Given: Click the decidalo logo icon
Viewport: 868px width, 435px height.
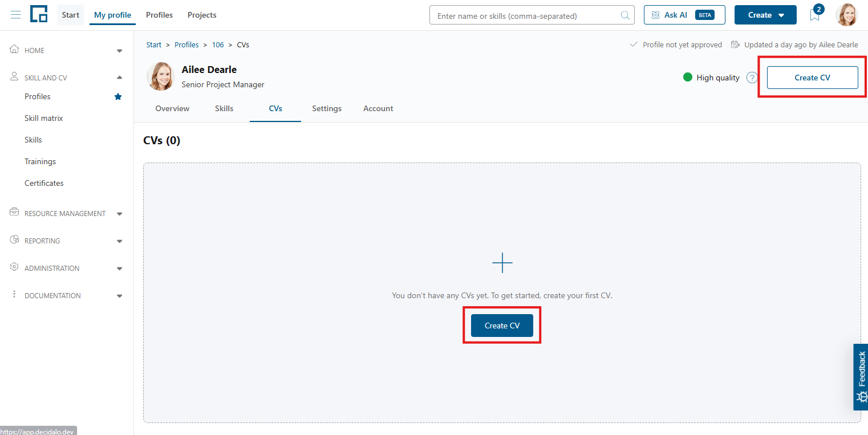Looking at the screenshot, I should point(39,15).
